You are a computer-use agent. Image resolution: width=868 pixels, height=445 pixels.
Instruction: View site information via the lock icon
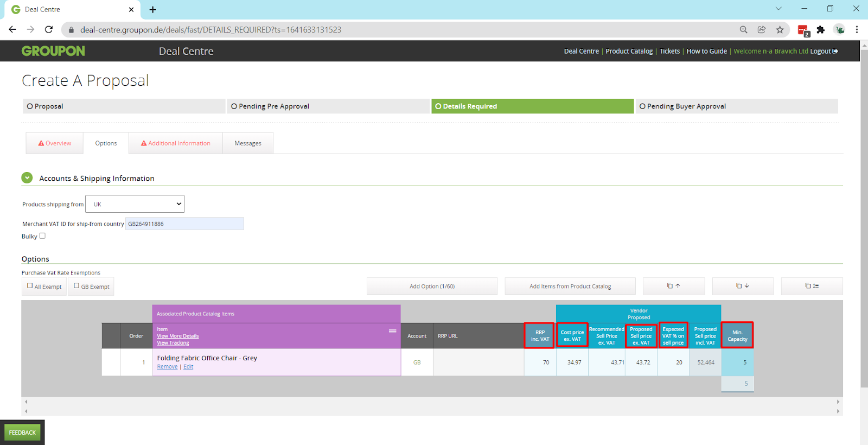(71, 30)
